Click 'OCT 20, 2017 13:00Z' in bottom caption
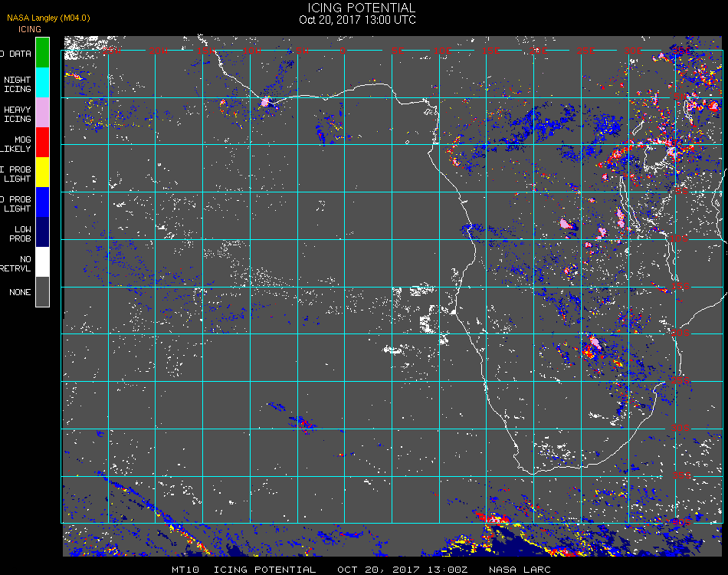 point(402,570)
